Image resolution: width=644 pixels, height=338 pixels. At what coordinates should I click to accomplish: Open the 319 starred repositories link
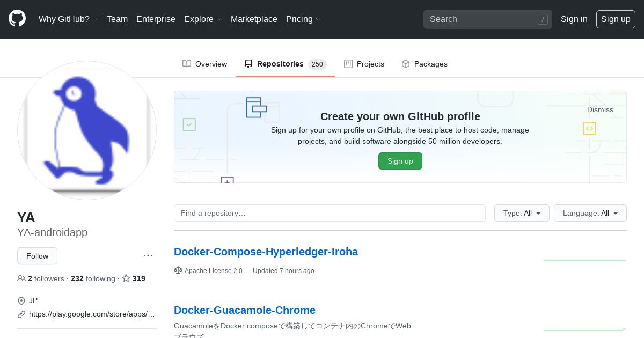pyautogui.click(x=134, y=278)
